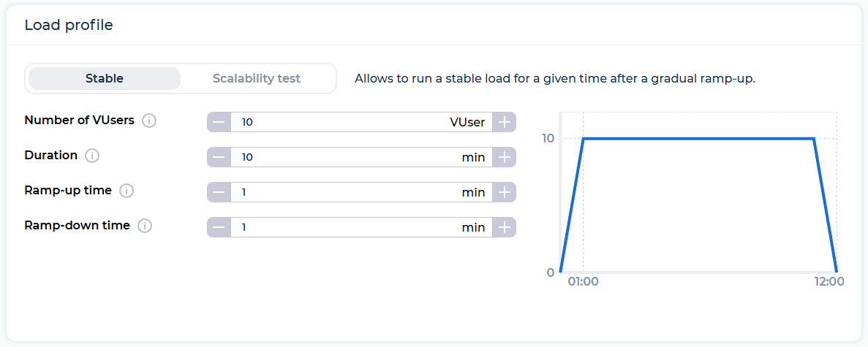The image size is (868, 347).
Task: Increase Duration using the plus button
Action: click(x=505, y=157)
